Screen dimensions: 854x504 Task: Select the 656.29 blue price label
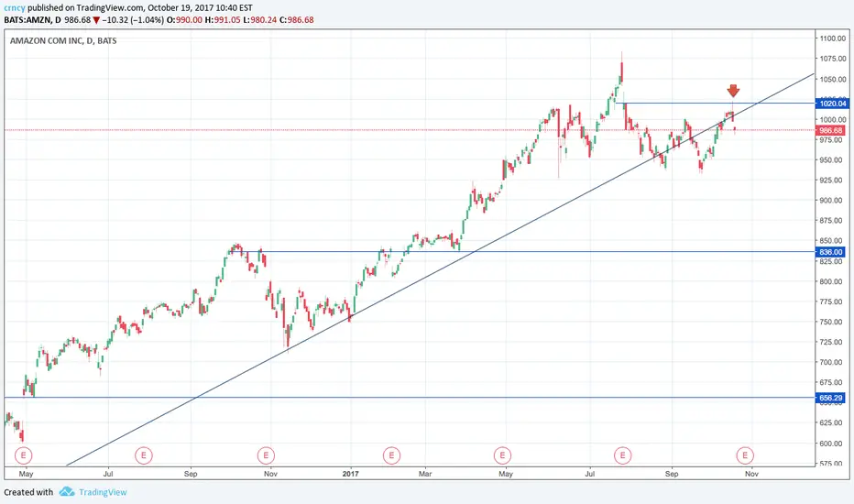click(x=830, y=398)
